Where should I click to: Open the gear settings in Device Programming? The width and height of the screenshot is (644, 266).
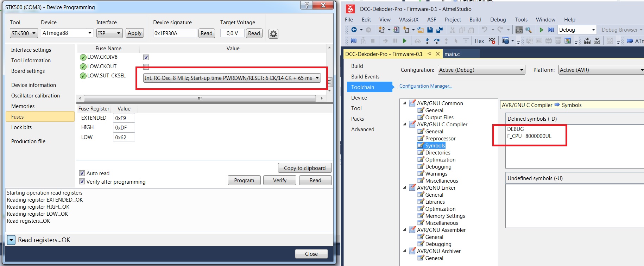click(x=273, y=33)
